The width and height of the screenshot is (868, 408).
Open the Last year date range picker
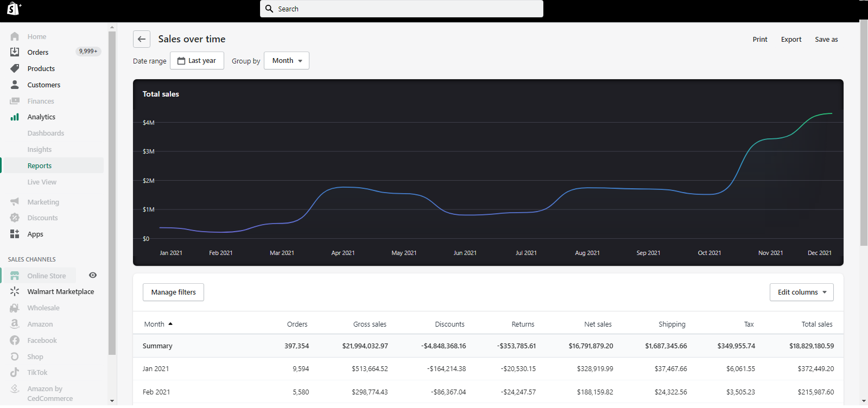point(197,61)
